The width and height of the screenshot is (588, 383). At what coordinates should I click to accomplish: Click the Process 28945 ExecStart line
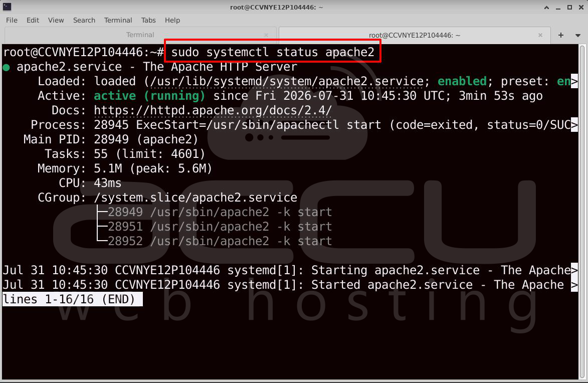coord(304,125)
